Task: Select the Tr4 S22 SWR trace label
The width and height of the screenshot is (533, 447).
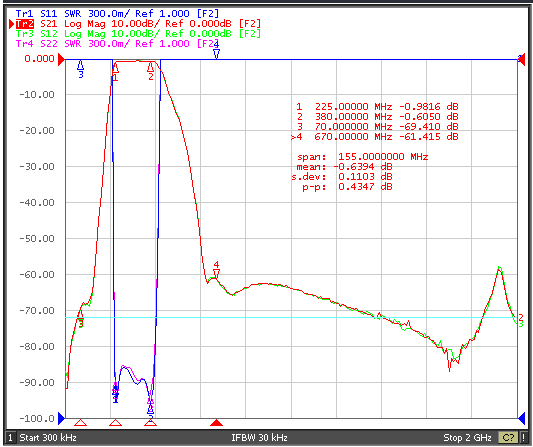Action: click(117, 44)
